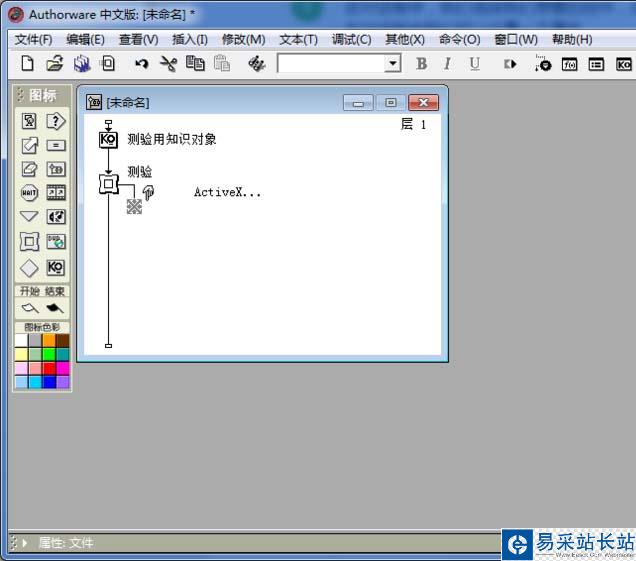Open the 编辑(E) menu
Screen dimensions: 636x561
(86, 40)
